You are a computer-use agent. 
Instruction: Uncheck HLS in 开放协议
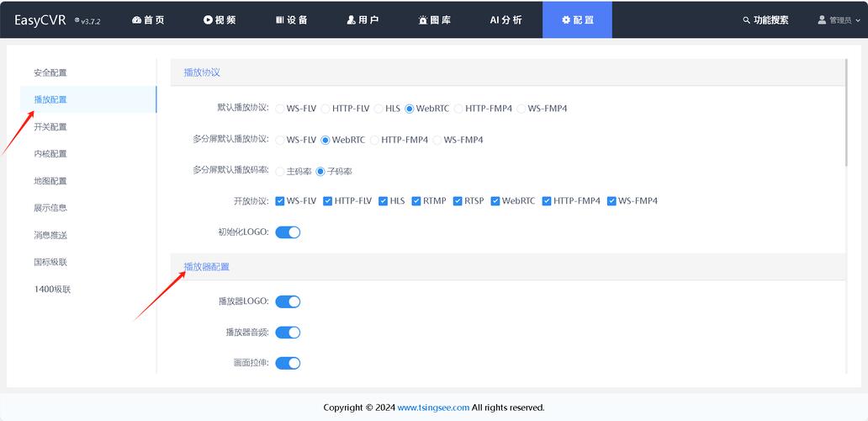pos(383,201)
